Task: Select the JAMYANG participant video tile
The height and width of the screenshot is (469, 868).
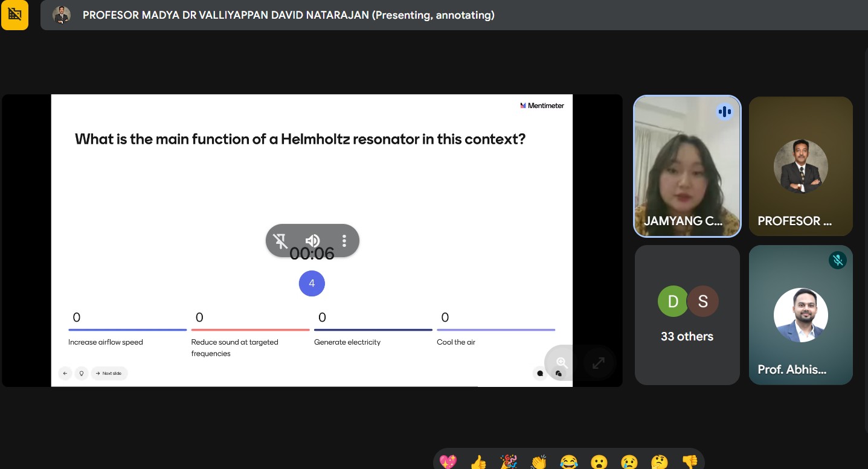Action: (x=687, y=166)
